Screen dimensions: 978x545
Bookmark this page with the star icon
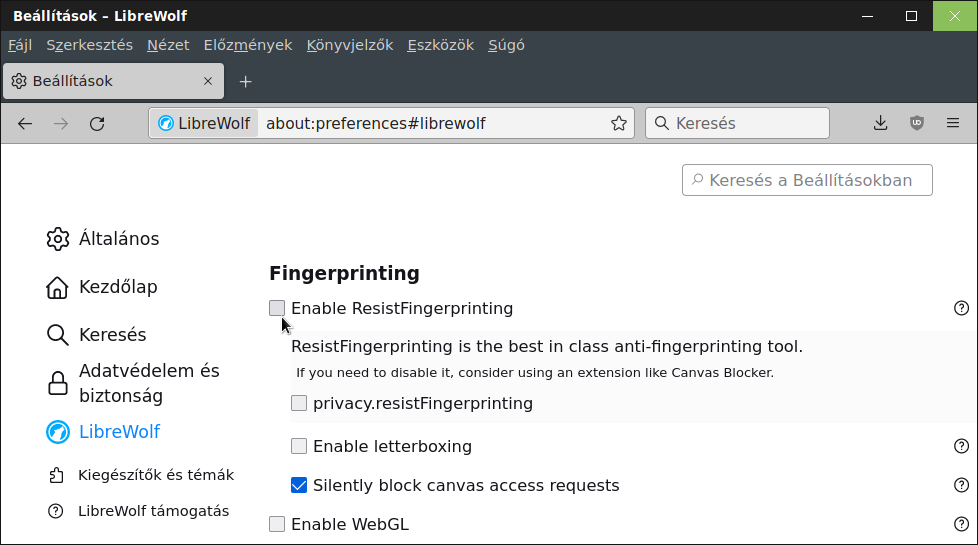click(x=619, y=123)
